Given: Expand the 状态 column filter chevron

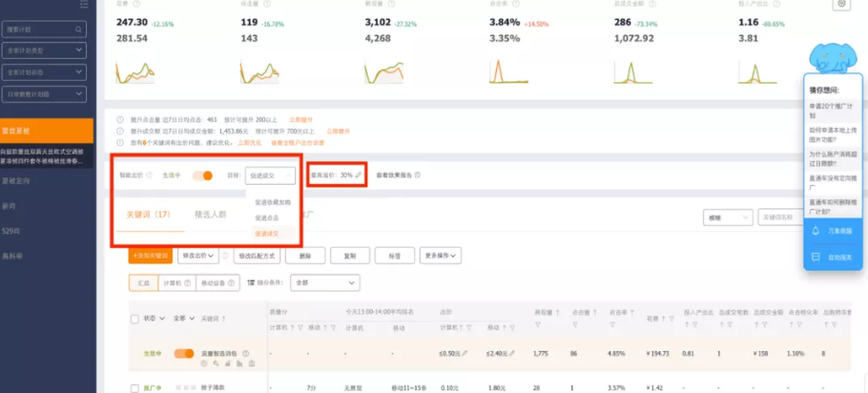Looking at the screenshot, I should pos(162,319).
